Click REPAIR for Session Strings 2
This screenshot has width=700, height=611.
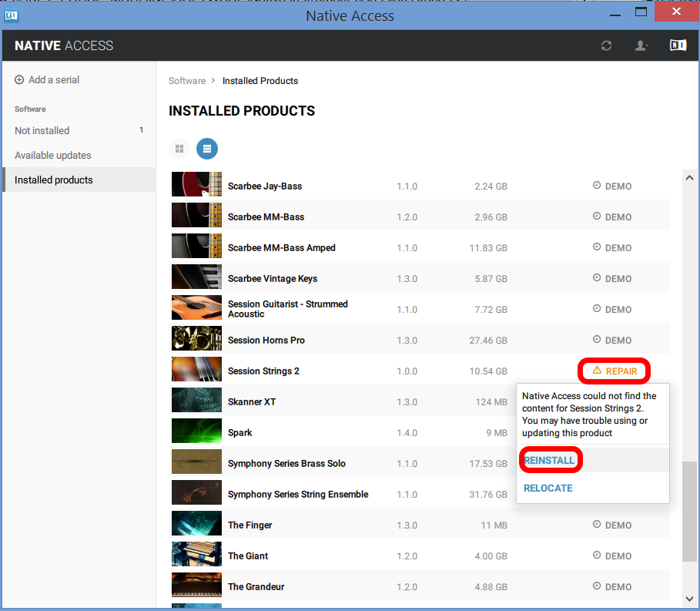coord(615,371)
